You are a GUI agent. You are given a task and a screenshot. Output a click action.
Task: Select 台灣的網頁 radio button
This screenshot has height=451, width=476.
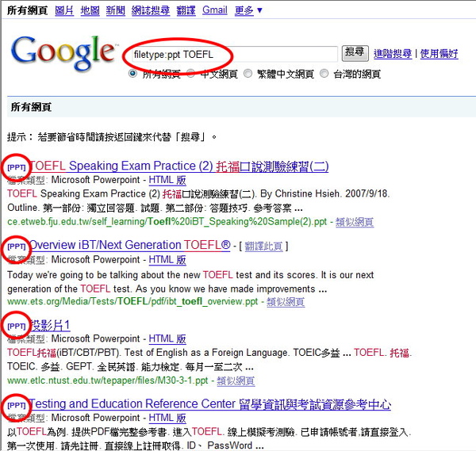coord(324,74)
